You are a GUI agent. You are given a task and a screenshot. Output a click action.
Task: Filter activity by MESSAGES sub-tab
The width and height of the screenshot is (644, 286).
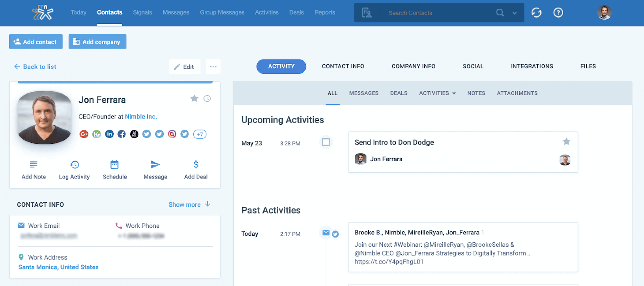tap(364, 93)
